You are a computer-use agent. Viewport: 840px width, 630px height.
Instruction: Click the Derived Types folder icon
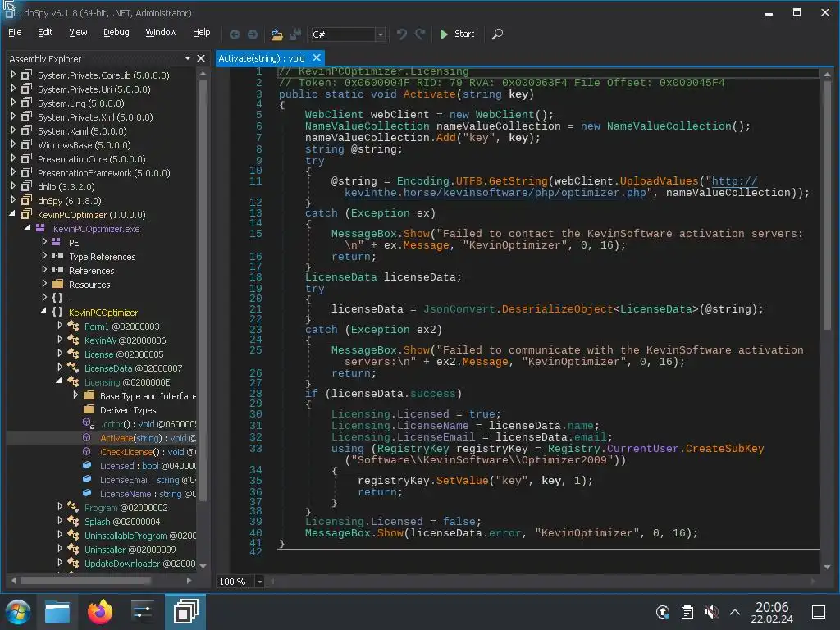click(x=89, y=409)
